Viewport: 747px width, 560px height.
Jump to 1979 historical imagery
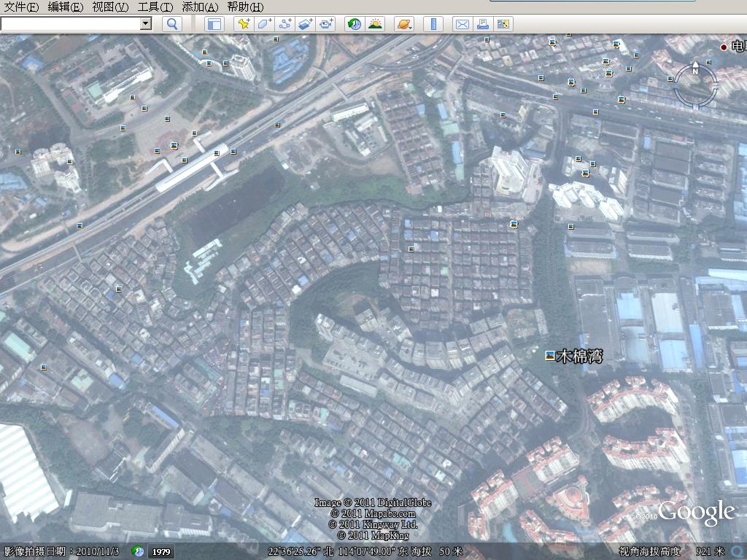pyautogui.click(x=161, y=551)
